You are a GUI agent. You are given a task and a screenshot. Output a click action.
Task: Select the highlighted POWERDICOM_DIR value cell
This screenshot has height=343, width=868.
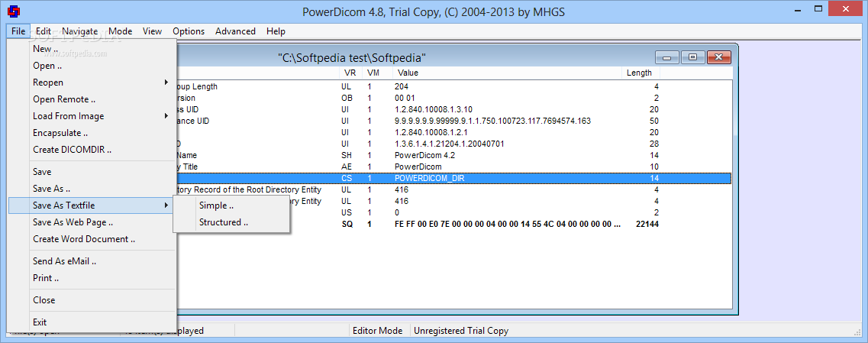(x=430, y=179)
